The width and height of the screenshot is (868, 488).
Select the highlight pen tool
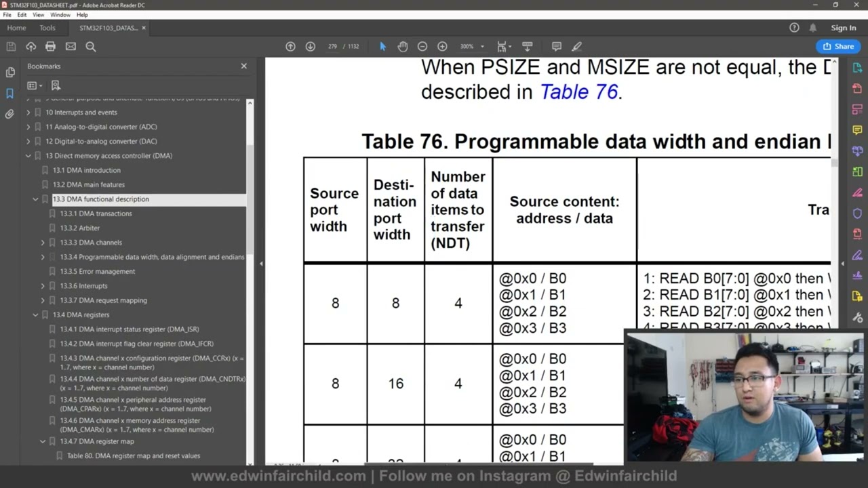coord(576,46)
